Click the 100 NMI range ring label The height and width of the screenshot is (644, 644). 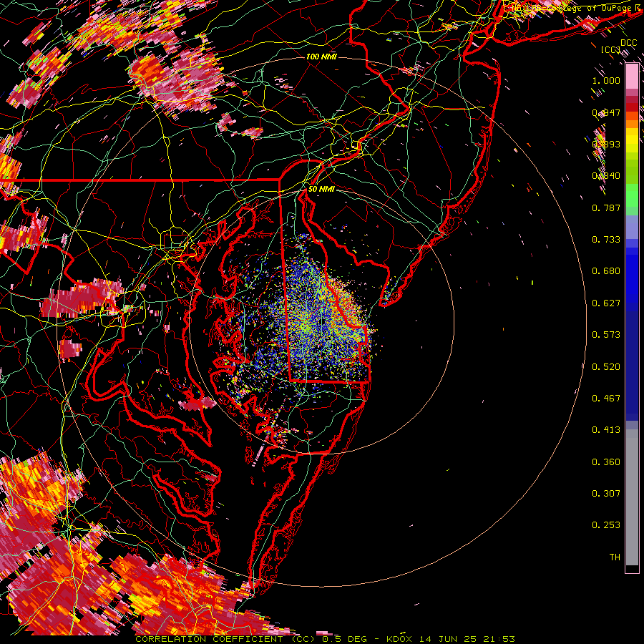(x=321, y=57)
